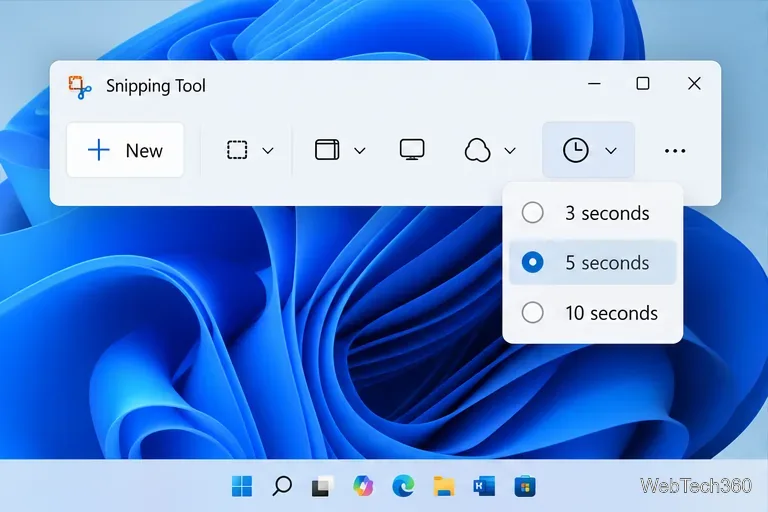Choose the full-screen monitor snip icon
This screenshot has width=768, height=512.
coord(412,149)
